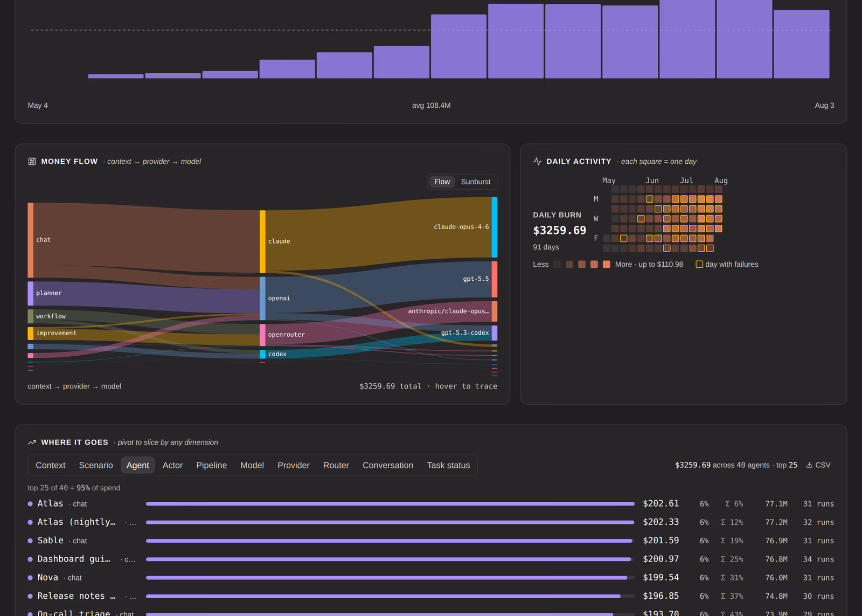
Task: Click the "$3259.69 total · hover to trace" footer
Action: 428,386
